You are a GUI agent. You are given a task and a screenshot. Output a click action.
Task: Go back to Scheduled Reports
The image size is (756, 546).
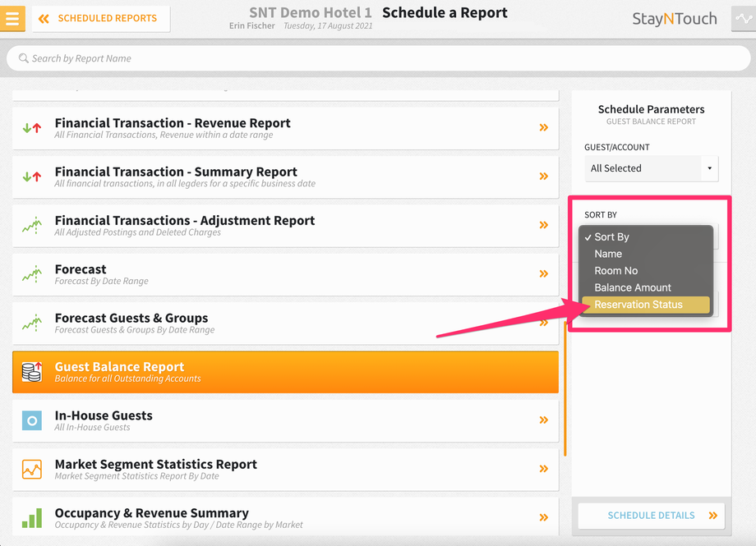(x=101, y=18)
